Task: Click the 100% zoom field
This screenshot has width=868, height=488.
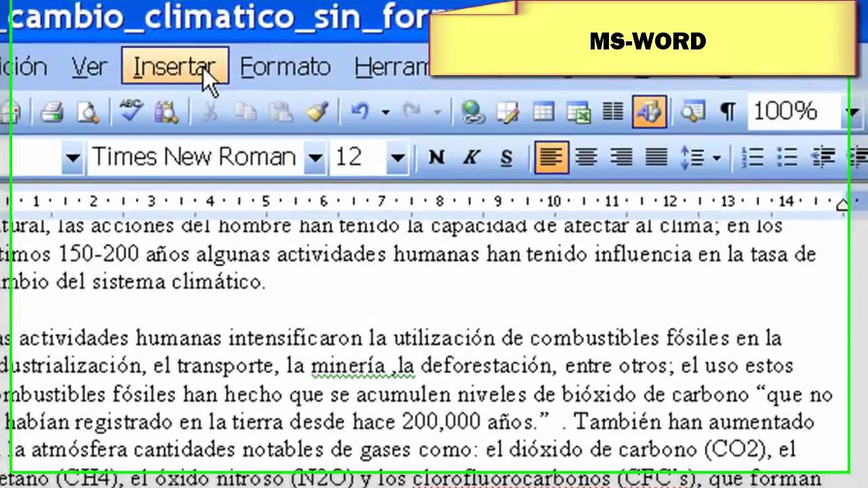Action: pyautogui.click(x=793, y=111)
